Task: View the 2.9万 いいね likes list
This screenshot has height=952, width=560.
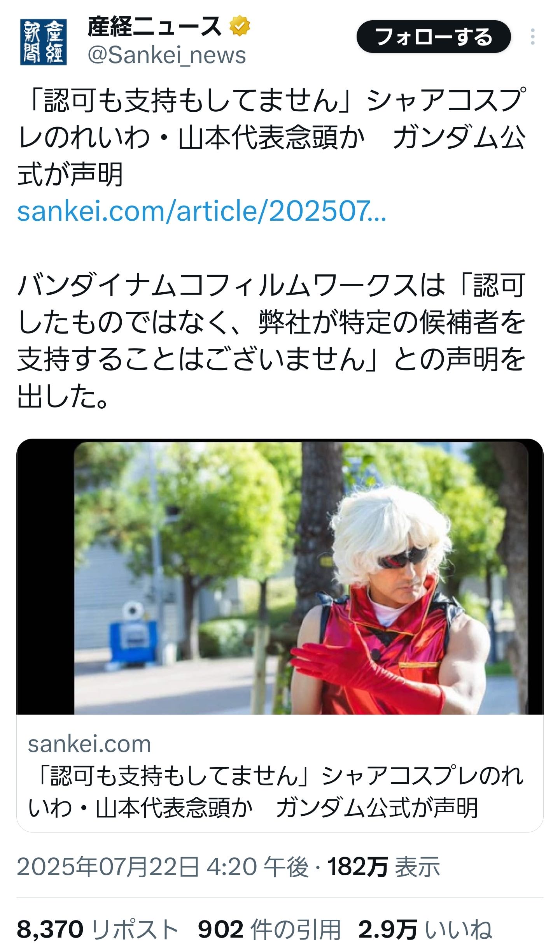Action: pos(425,929)
